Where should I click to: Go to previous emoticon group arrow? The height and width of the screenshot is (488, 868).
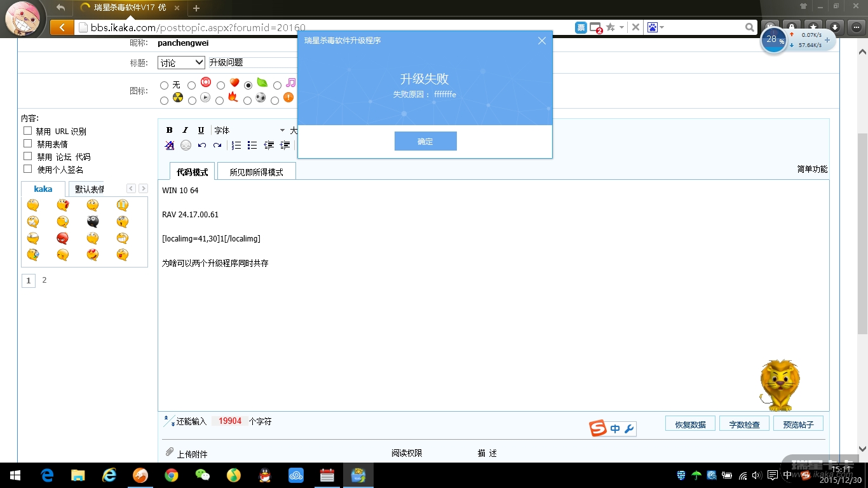point(131,188)
